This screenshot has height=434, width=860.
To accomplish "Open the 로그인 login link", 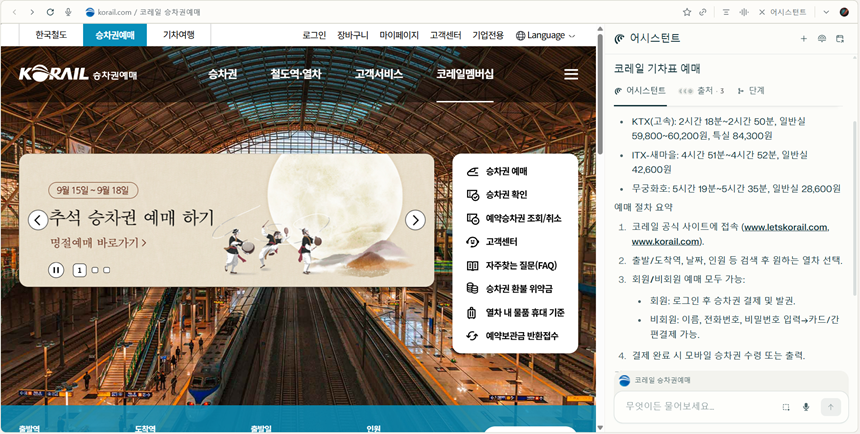I will click(x=314, y=36).
